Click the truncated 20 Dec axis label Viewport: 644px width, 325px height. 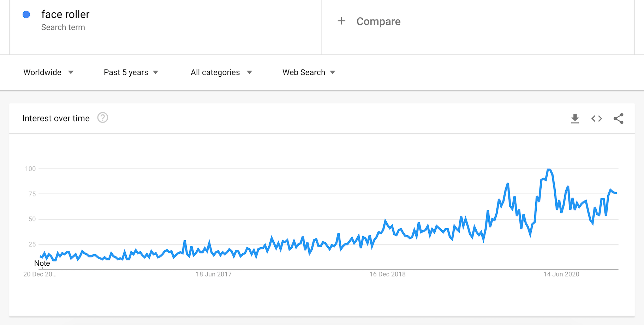coord(40,274)
